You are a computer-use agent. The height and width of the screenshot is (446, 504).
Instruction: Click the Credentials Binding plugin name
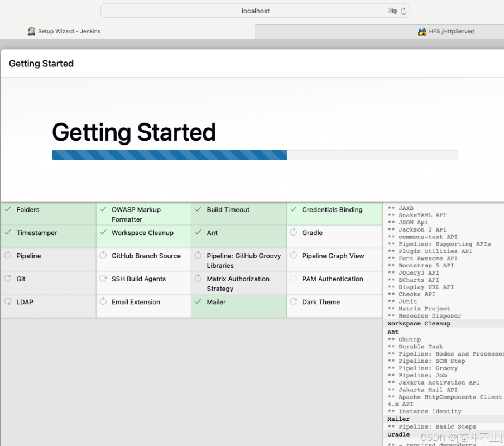(x=332, y=210)
